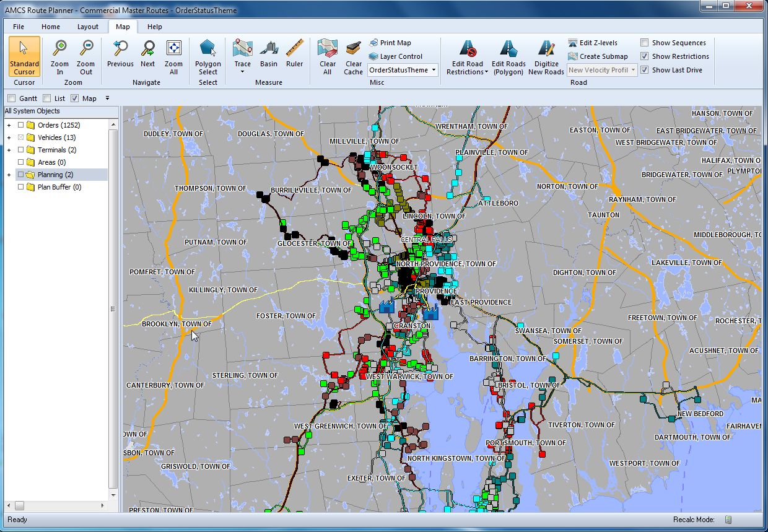The image size is (768, 532).
Task: Click Create Submap
Action: coord(598,56)
